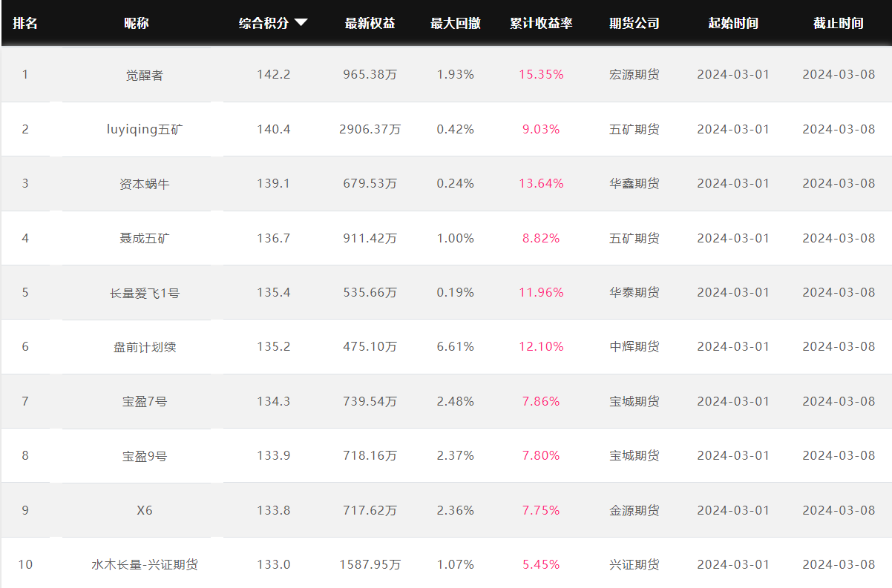Click rank number 6 cell
892x588 pixels.
pos(25,346)
